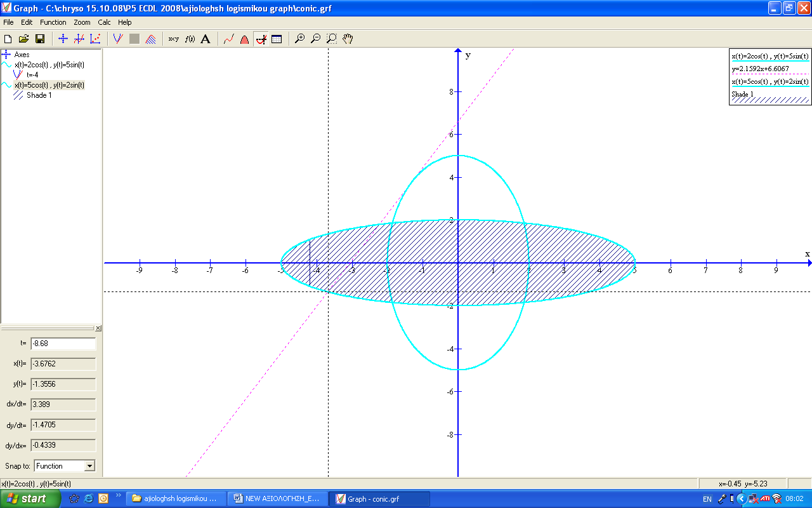
Task: Select the zoom window tool
Action: tap(332, 39)
